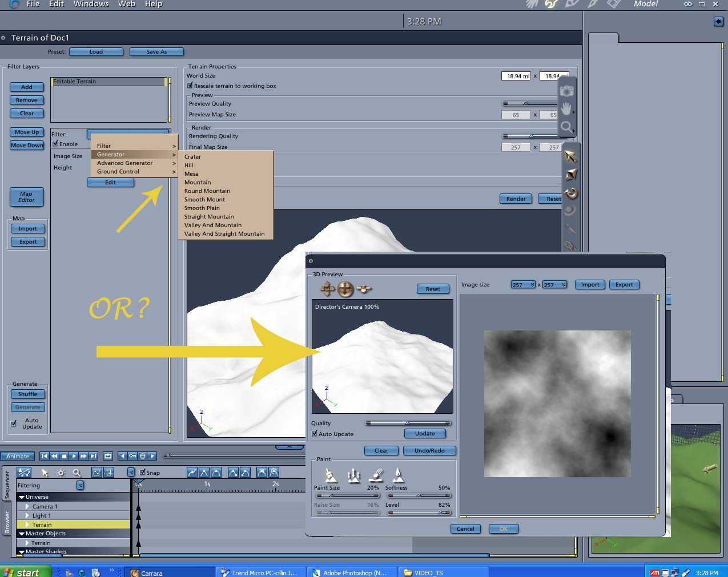Click the delete keyframe trash icon
The image size is (728, 577).
(x=143, y=456)
